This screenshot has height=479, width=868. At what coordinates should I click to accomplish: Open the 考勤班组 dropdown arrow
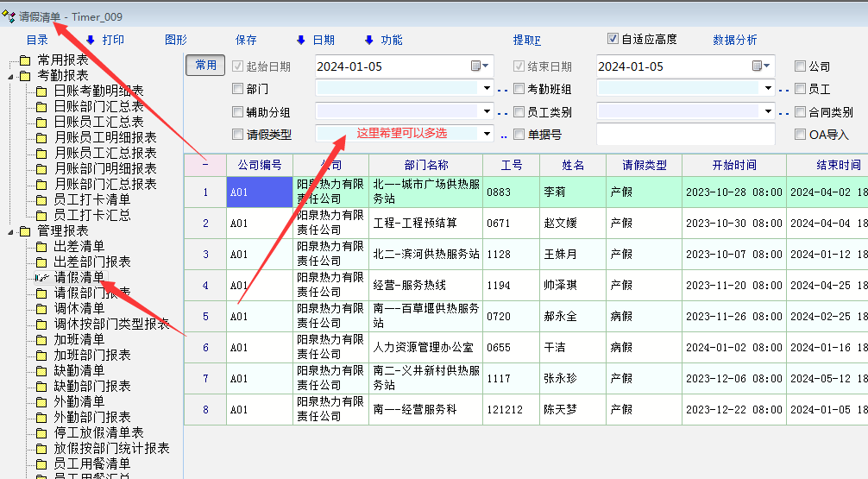click(768, 89)
